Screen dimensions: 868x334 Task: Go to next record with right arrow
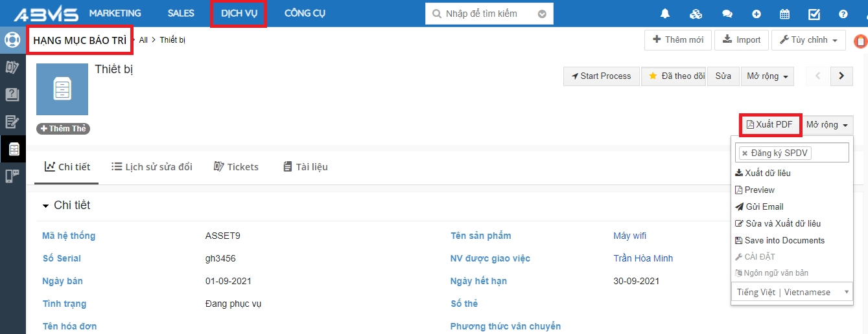841,76
